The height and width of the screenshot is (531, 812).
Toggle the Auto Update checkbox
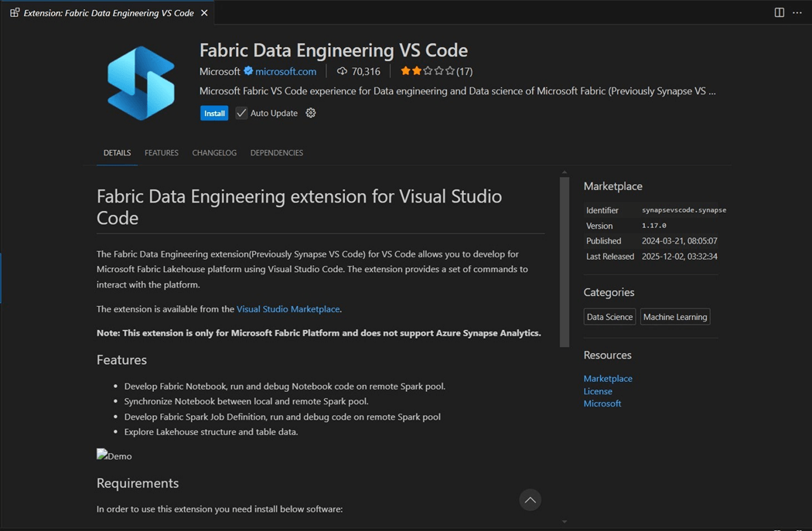pos(241,113)
